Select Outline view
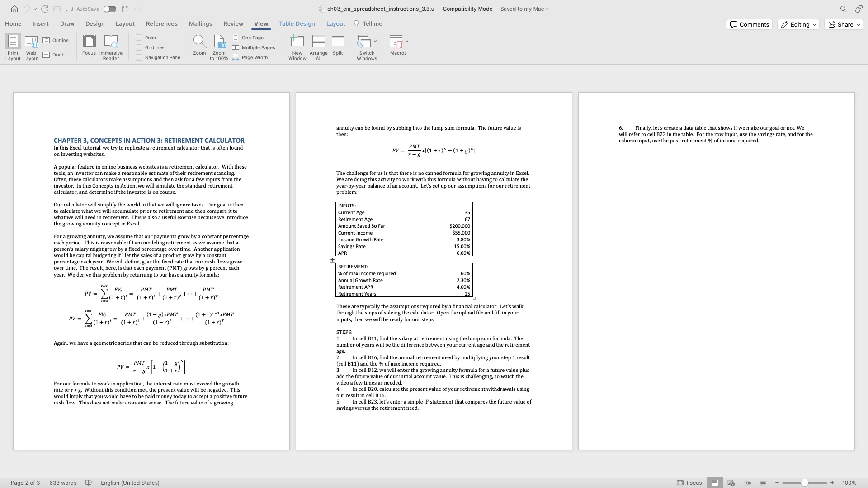 (56, 40)
